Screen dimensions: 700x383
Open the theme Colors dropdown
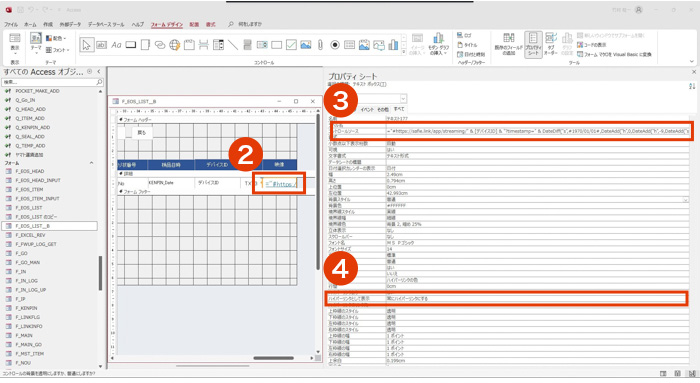pos(56,38)
